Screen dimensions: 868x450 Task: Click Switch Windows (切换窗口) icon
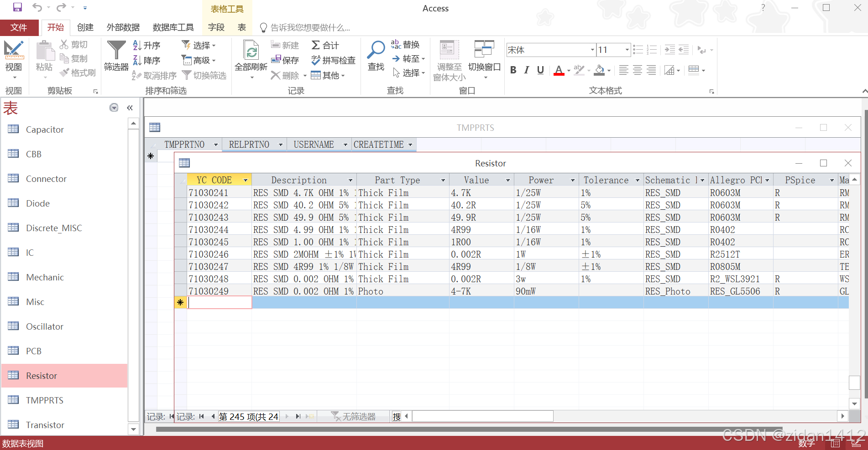tap(484, 49)
